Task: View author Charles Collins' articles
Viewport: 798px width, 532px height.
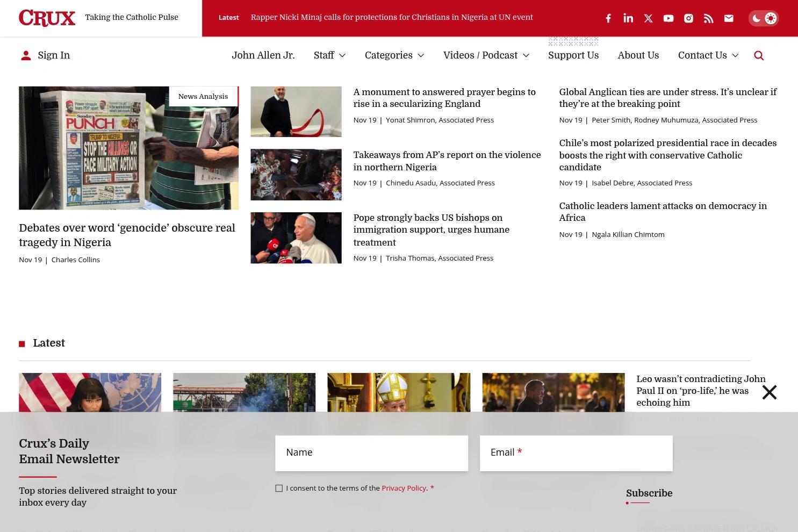Action: [x=75, y=260]
